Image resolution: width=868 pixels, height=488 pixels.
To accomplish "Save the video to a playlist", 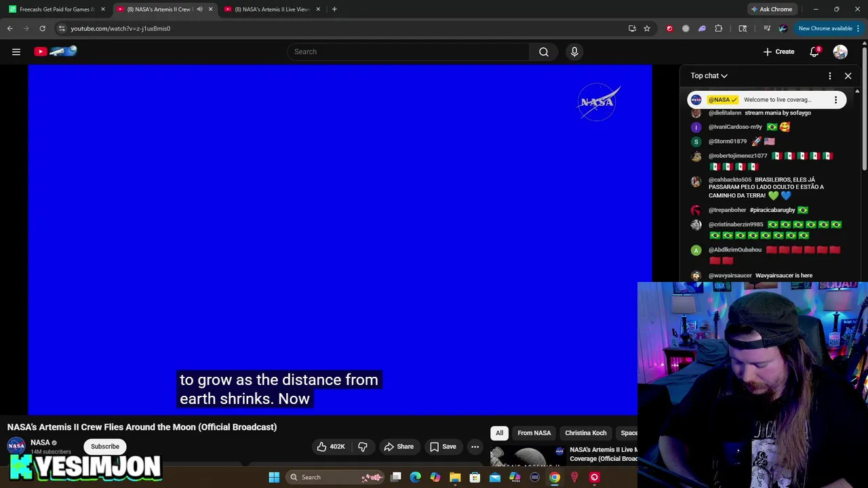I will pyautogui.click(x=443, y=447).
